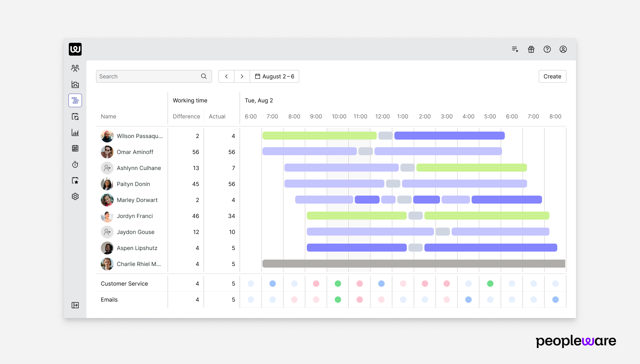Open the Help question mark icon
640x364 pixels.
pyautogui.click(x=547, y=49)
